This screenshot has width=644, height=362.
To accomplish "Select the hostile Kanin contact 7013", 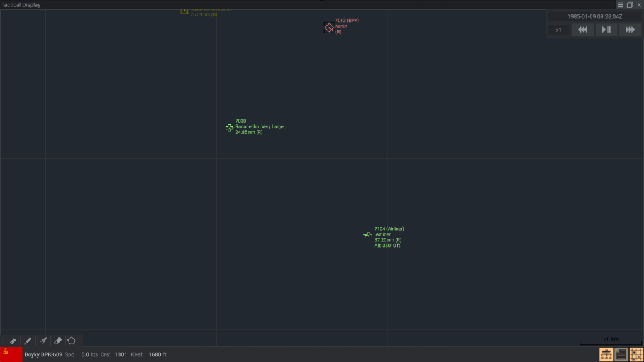I will point(329,27).
